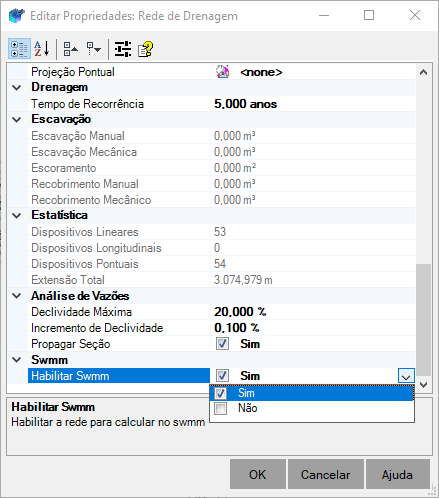Click the Cancelar button
Viewport: 439px width, 498px height.
coord(326,474)
